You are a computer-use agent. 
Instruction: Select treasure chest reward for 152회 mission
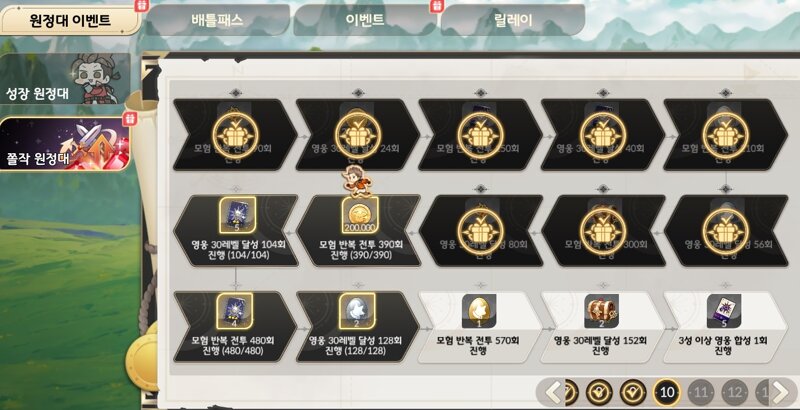coord(602,311)
